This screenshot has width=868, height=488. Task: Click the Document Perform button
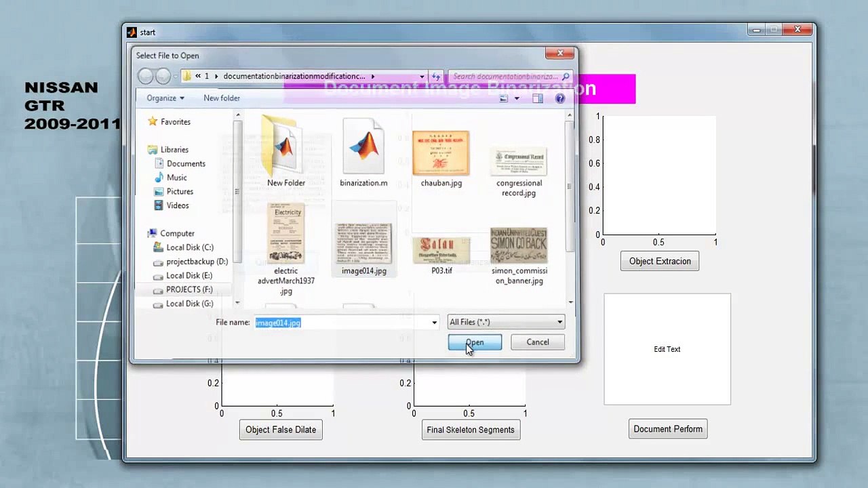click(668, 429)
